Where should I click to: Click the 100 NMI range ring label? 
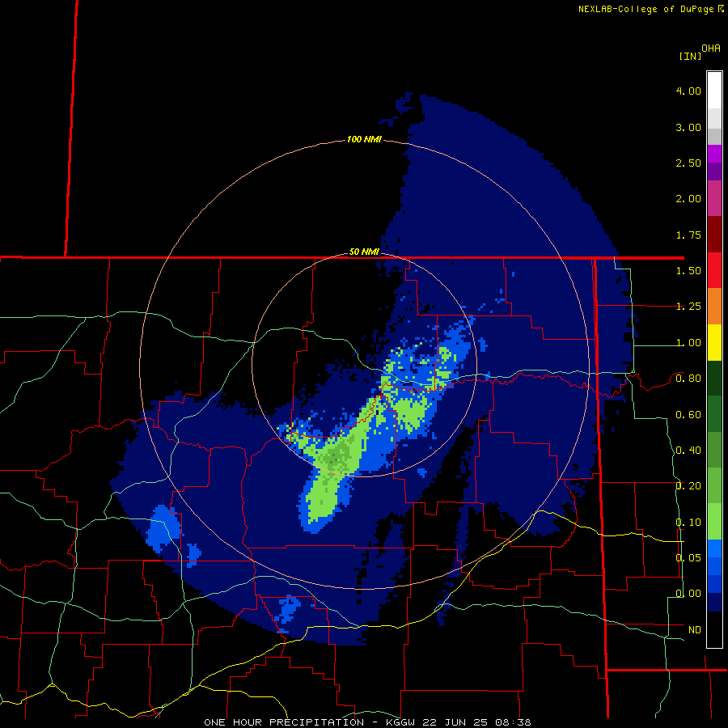click(364, 139)
